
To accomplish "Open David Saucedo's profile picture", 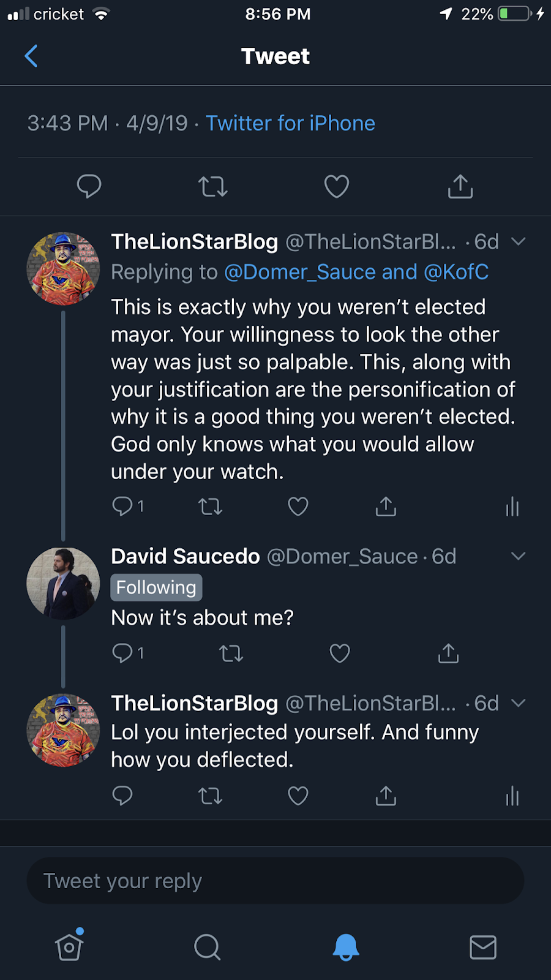I will pos(63,584).
